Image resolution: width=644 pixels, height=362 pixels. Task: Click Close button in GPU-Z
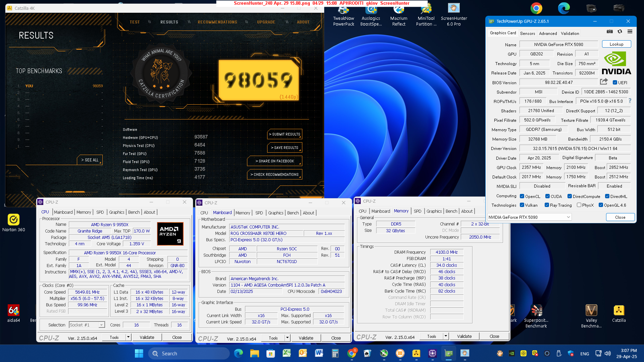point(620,217)
